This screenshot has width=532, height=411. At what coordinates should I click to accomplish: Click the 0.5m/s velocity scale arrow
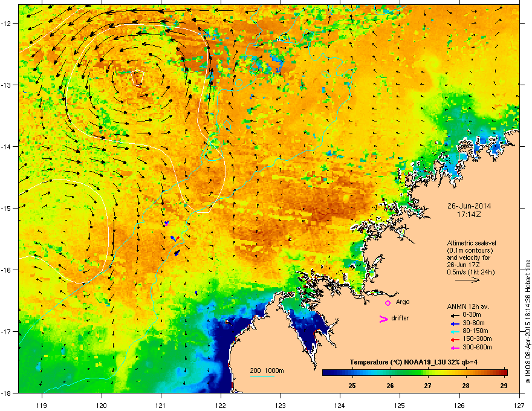pos(467,280)
